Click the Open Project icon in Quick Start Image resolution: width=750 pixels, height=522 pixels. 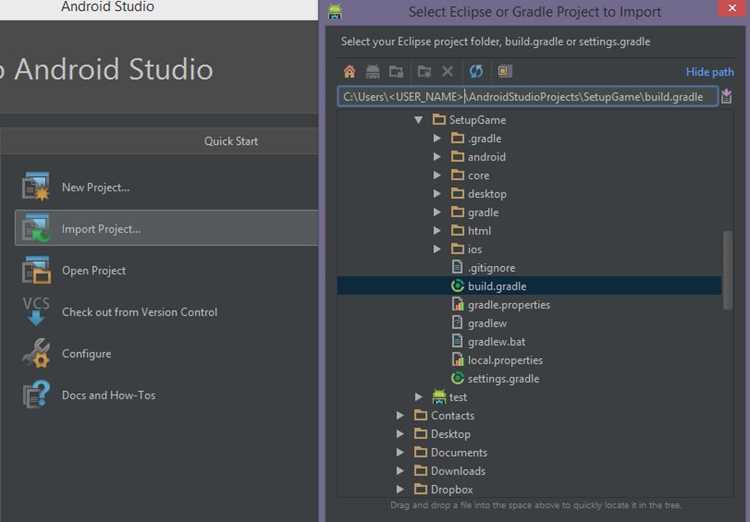point(35,270)
